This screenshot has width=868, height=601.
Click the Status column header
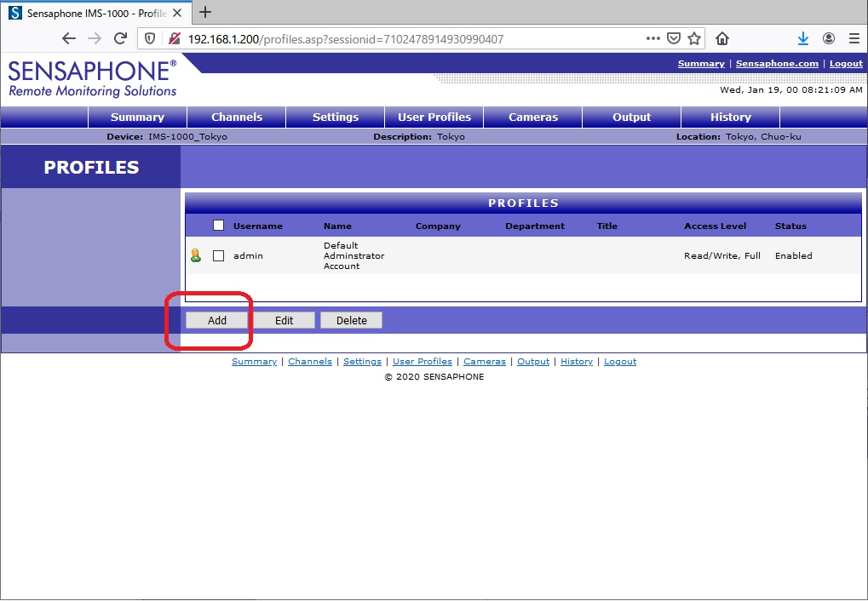tap(790, 226)
